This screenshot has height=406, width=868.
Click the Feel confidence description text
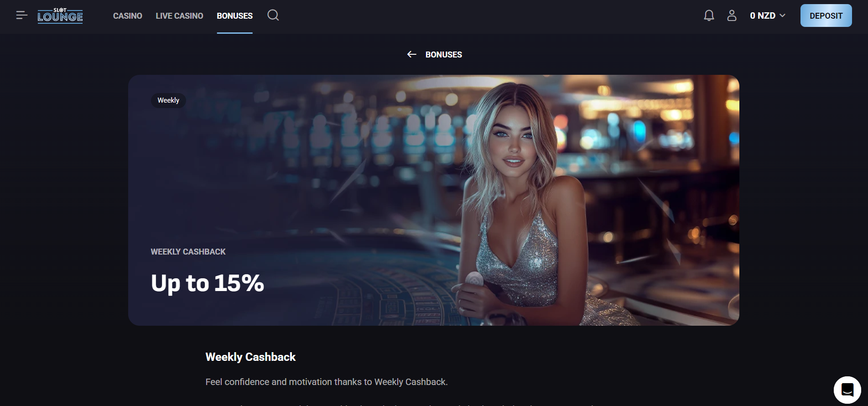click(x=327, y=382)
